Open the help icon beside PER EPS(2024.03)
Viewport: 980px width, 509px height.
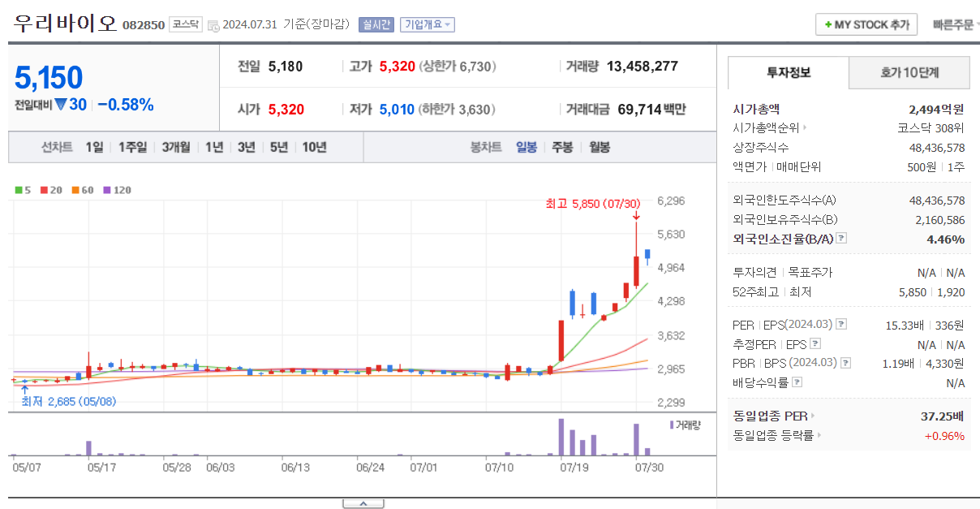(x=841, y=325)
